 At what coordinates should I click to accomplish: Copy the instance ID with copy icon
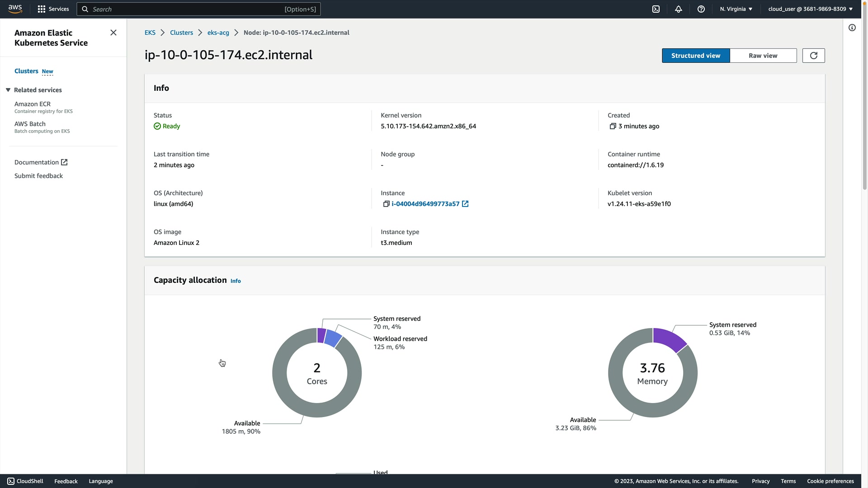(x=386, y=204)
